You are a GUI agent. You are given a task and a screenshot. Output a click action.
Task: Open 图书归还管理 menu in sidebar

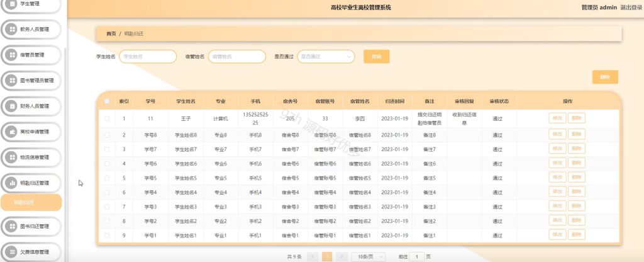(x=31, y=226)
